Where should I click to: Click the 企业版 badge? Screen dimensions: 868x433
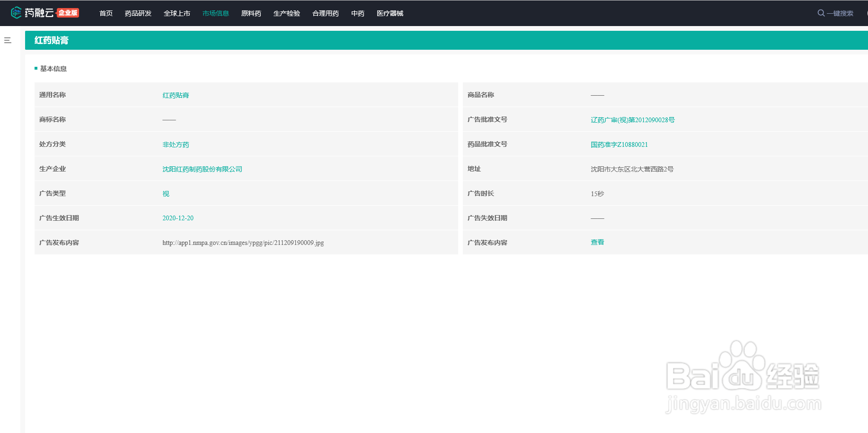[68, 13]
